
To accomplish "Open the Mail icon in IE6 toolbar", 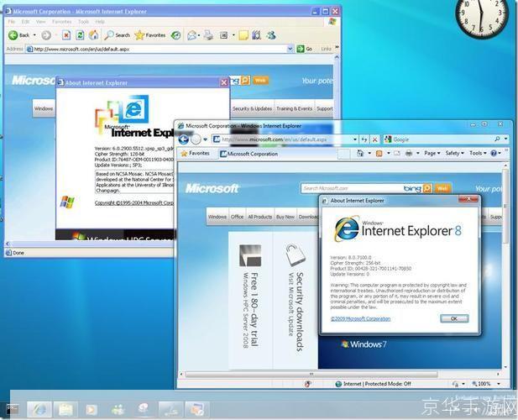I will click(192, 35).
